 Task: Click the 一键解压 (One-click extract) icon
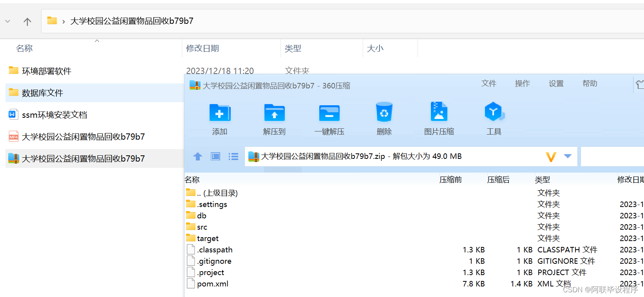pos(329,113)
